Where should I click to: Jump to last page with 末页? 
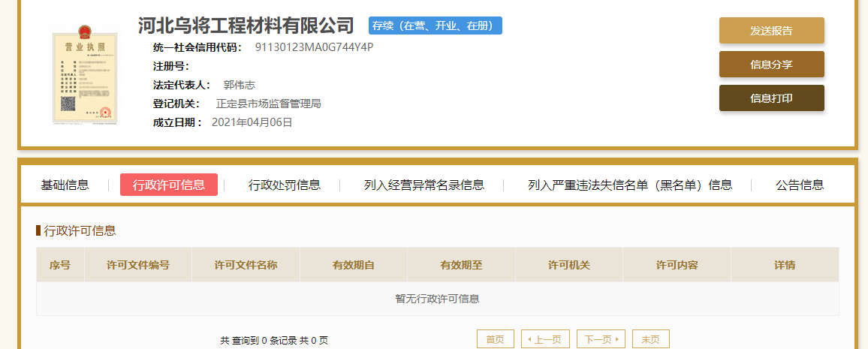pyautogui.click(x=650, y=339)
